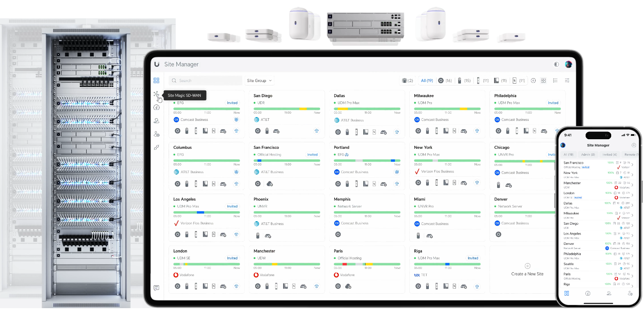Open the Protect camera icon on the Columbus card
Image resolution: width=644 pixels, height=315 pixels.
(187, 184)
